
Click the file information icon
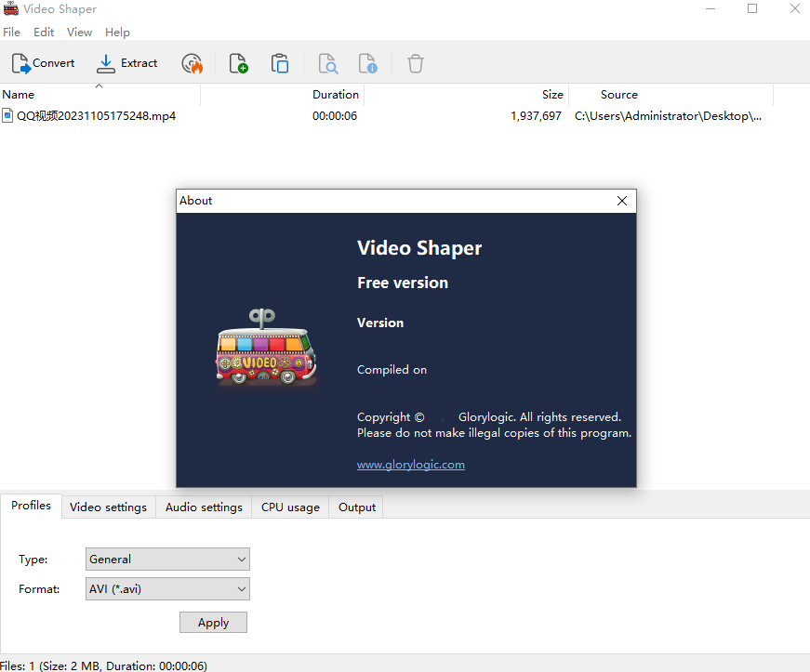click(367, 63)
